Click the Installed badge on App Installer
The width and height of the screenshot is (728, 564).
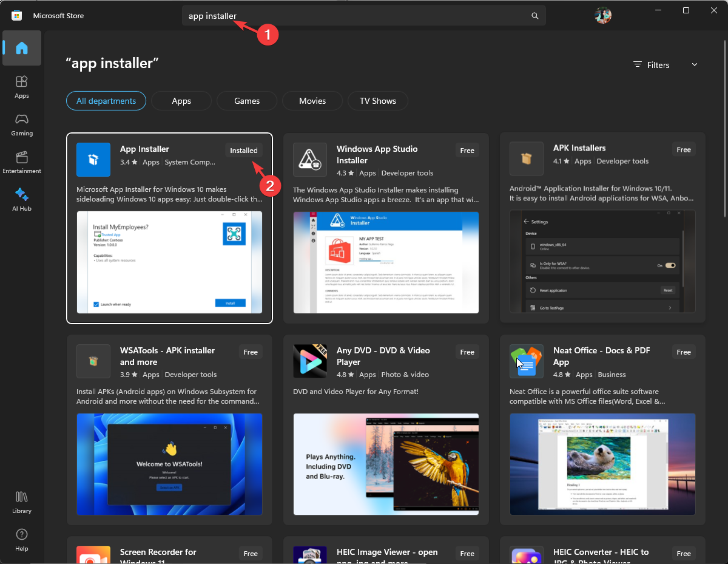pos(243,150)
